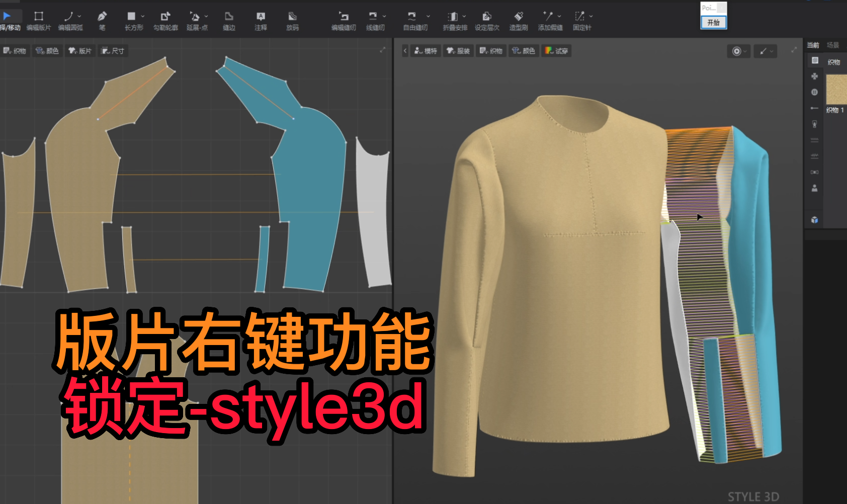Select the 放码 grading tool
This screenshot has height=504, width=847.
pos(292,21)
